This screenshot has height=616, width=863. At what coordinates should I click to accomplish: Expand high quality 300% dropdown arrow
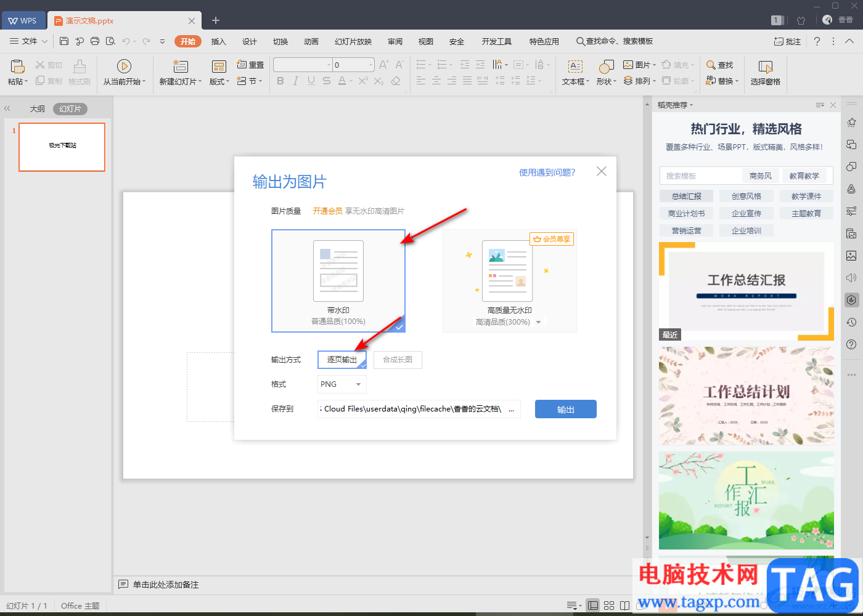click(x=539, y=322)
